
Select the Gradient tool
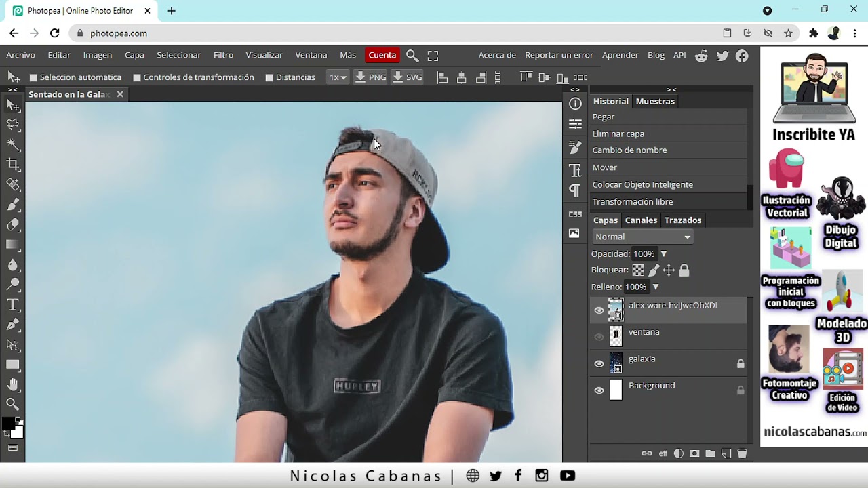pos(13,245)
